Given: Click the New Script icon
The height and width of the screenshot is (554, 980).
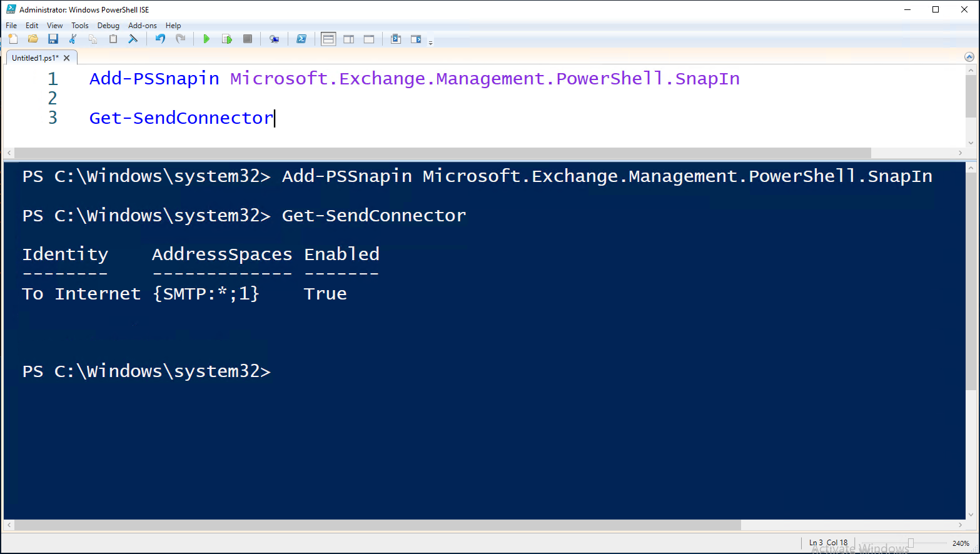Looking at the screenshot, I should click(13, 38).
